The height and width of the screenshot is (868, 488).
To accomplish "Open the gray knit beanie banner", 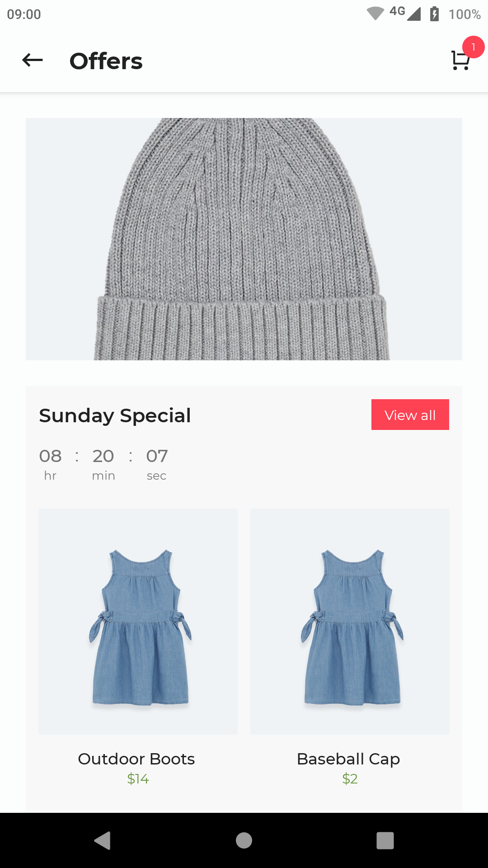I will point(244,239).
